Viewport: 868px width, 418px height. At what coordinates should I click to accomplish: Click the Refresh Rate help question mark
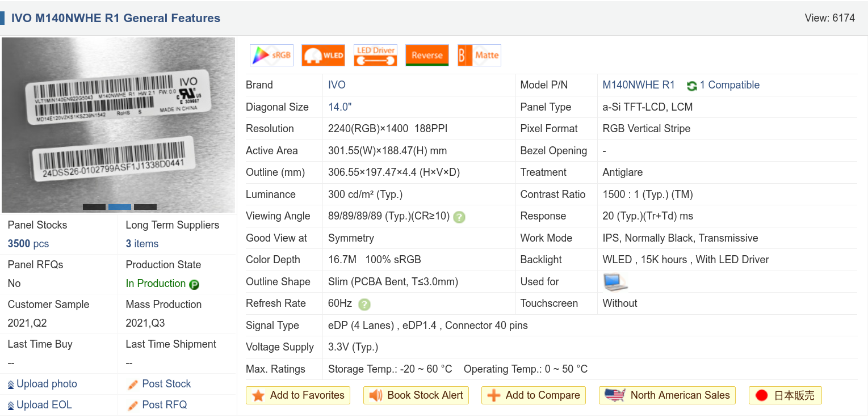[x=364, y=304]
